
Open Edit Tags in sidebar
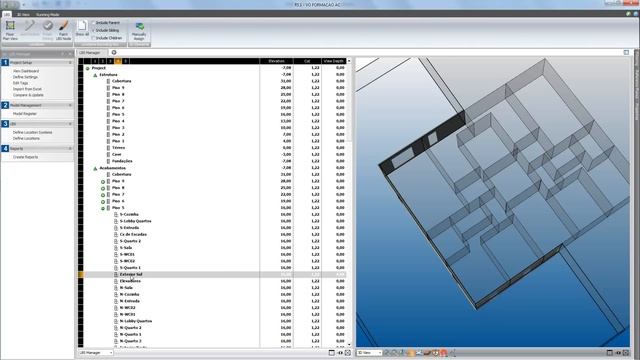pos(20,83)
